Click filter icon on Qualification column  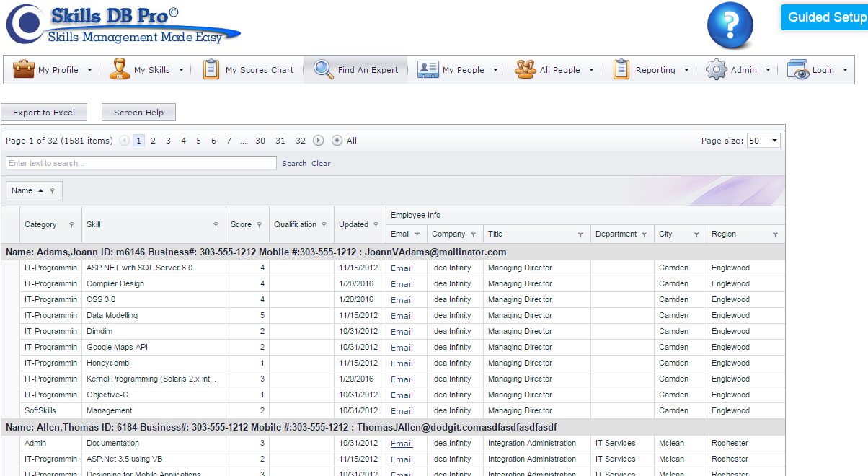tap(324, 225)
